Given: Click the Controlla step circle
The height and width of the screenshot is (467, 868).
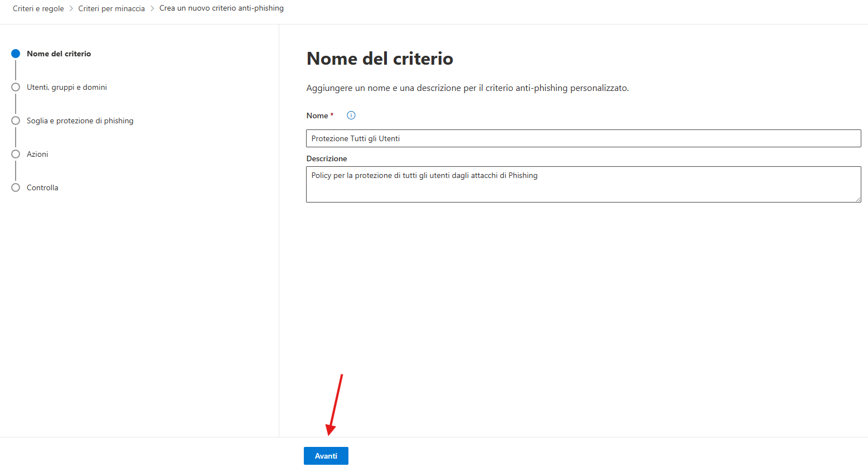Looking at the screenshot, I should 16,187.
